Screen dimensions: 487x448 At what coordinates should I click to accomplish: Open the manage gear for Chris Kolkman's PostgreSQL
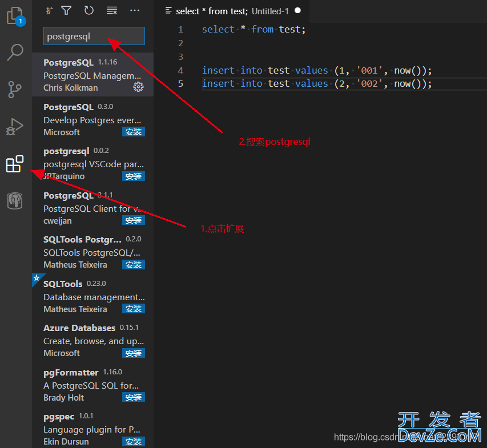138,87
